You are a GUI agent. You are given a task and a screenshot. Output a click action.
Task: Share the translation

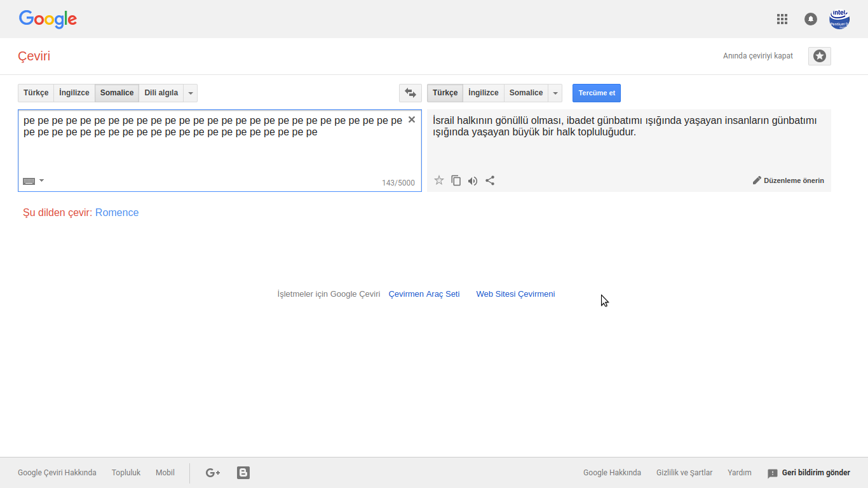tap(490, 180)
